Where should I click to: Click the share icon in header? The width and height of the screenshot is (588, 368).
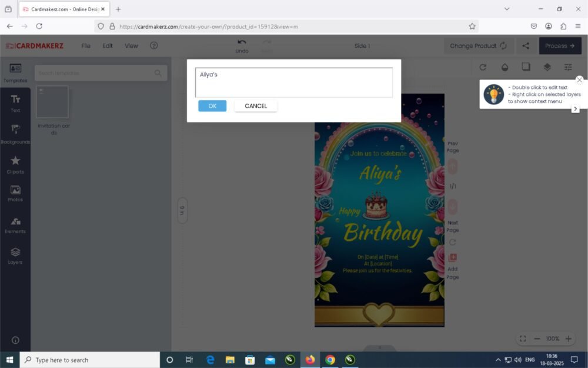click(x=526, y=46)
